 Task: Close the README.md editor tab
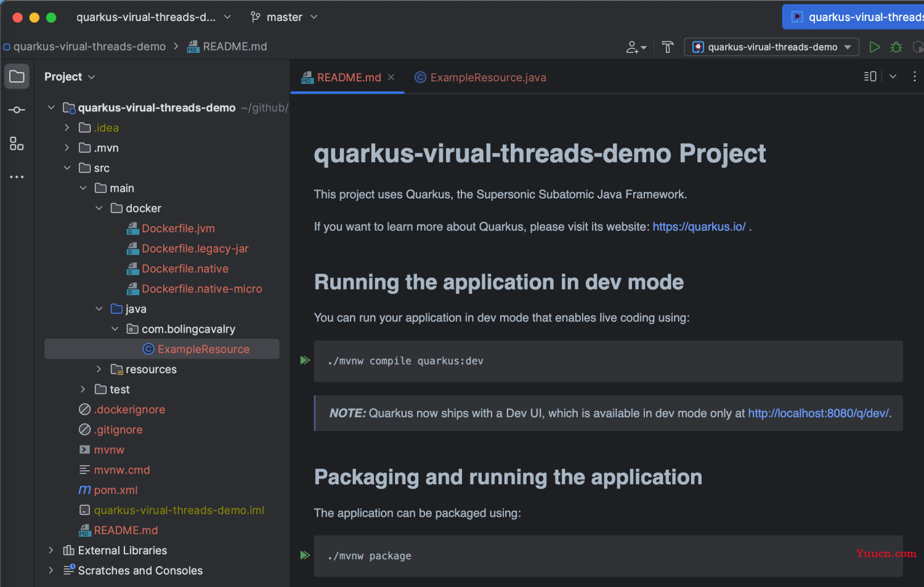pyautogui.click(x=391, y=78)
